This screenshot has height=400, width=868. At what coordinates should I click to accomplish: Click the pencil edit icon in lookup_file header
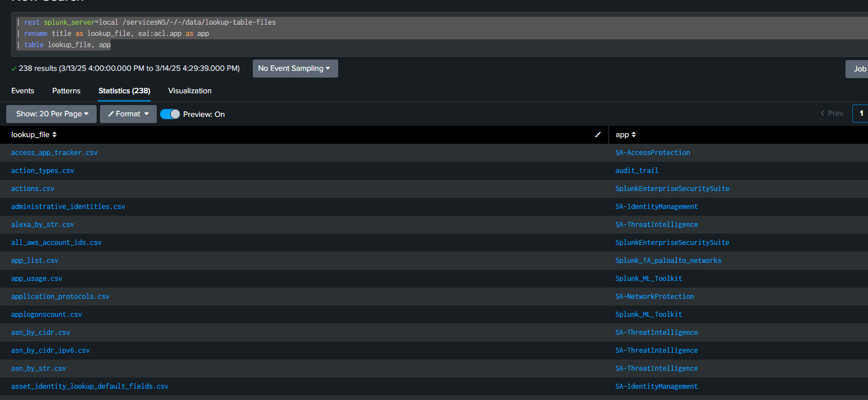pos(598,135)
